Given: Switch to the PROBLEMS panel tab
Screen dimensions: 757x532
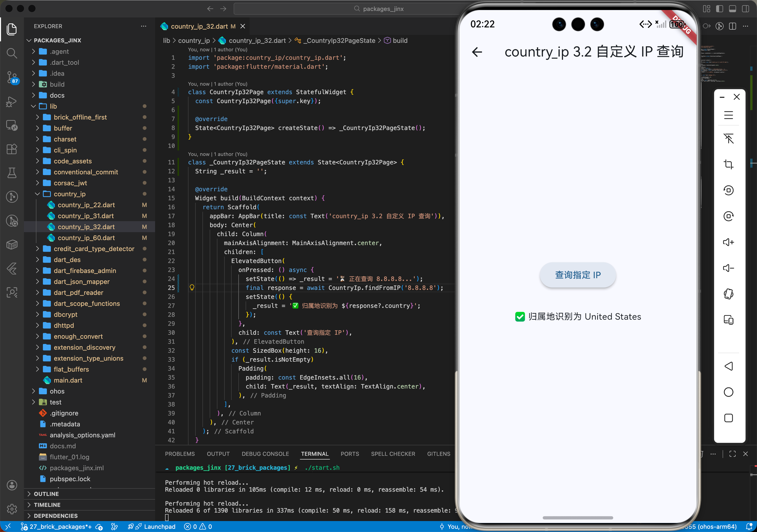Looking at the screenshot, I should point(180,454).
